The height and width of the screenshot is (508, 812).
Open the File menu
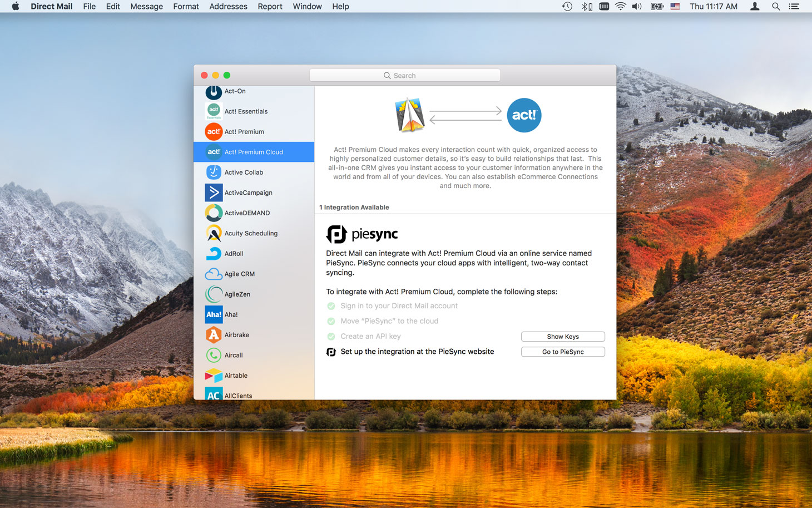[89, 7]
